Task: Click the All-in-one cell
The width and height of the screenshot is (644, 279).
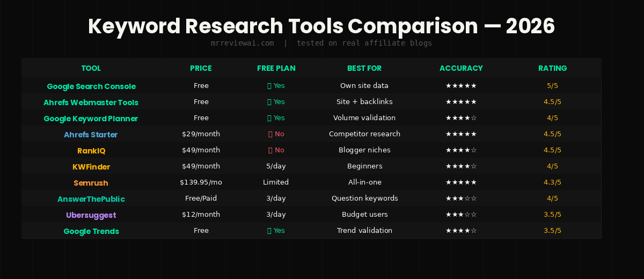Action: pos(364,182)
